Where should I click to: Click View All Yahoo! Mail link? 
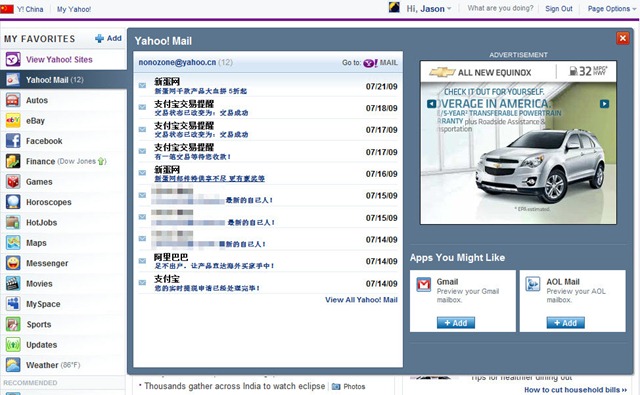coord(361,300)
